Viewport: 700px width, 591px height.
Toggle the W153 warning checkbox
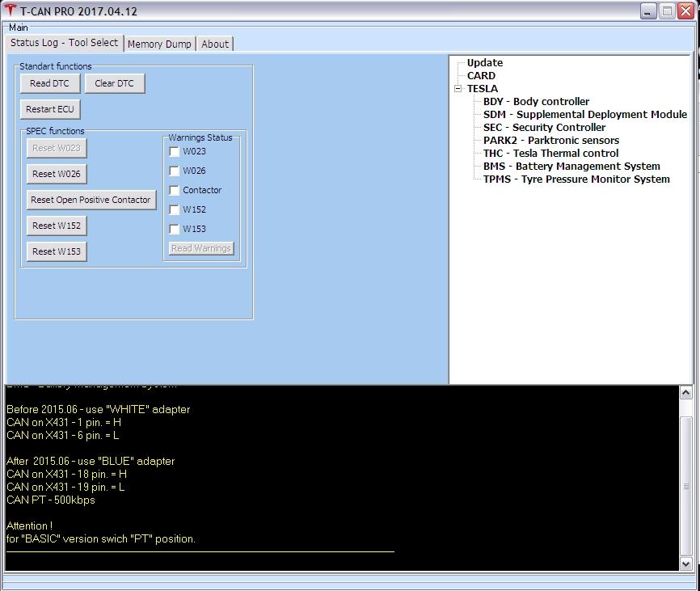(x=174, y=229)
